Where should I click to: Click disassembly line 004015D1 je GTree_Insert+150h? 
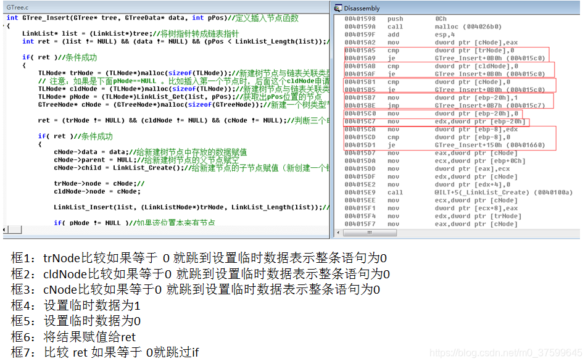[x=445, y=145]
